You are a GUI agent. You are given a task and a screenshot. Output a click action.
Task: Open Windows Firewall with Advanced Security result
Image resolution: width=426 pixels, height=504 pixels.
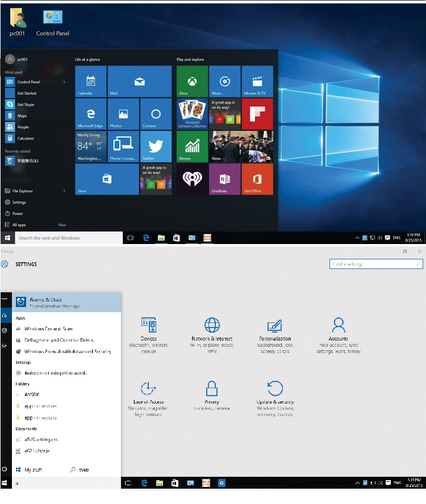point(66,351)
